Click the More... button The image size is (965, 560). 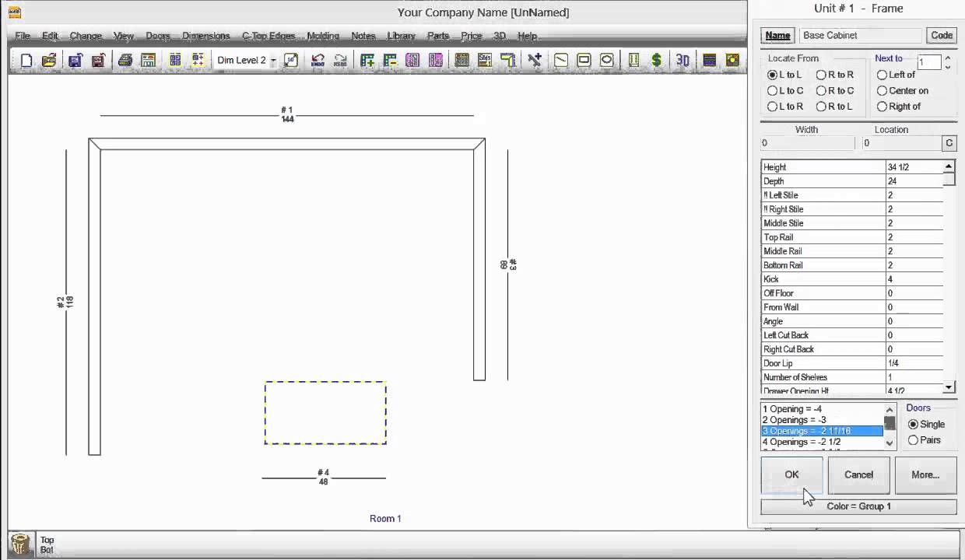point(925,474)
